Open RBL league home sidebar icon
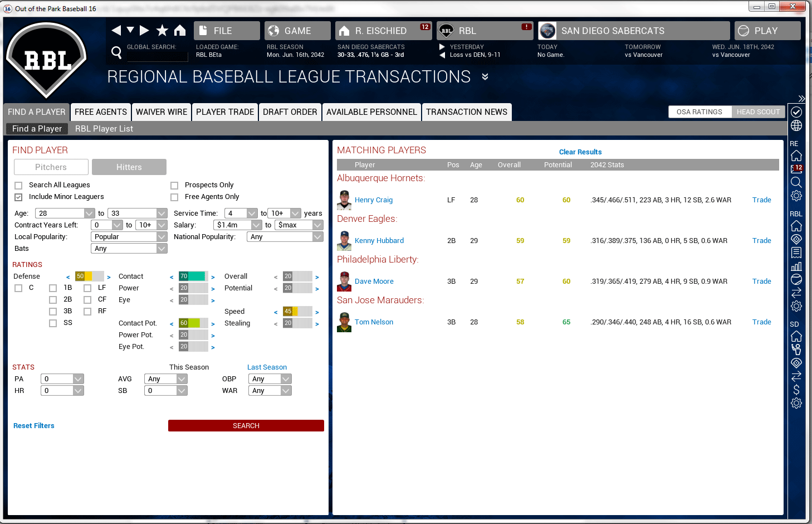The height and width of the screenshot is (524, 812). click(796, 226)
